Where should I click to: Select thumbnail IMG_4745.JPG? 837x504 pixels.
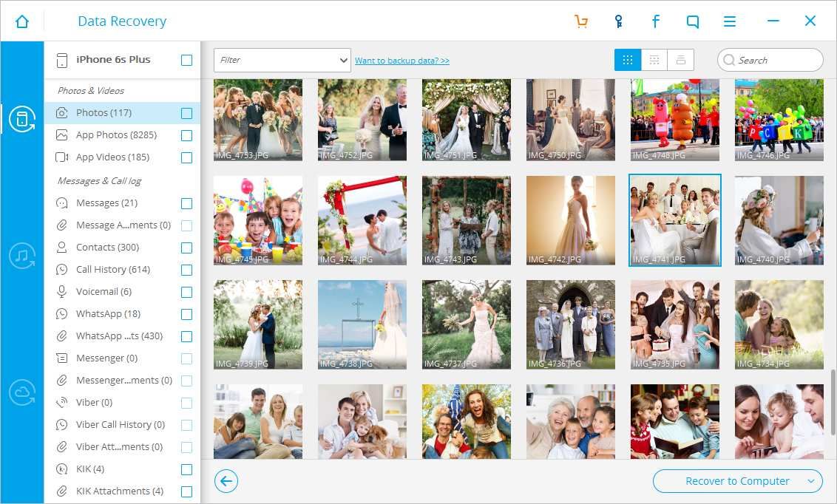coord(258,220)
